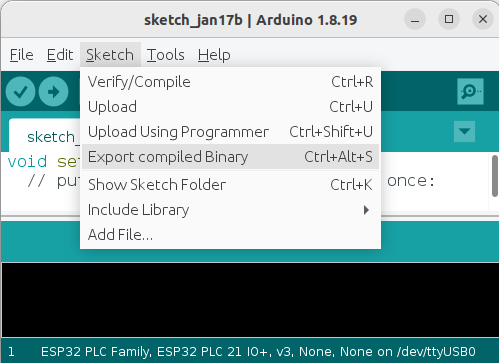Click the black console output area
499x363 pixels.
(249, 300)
